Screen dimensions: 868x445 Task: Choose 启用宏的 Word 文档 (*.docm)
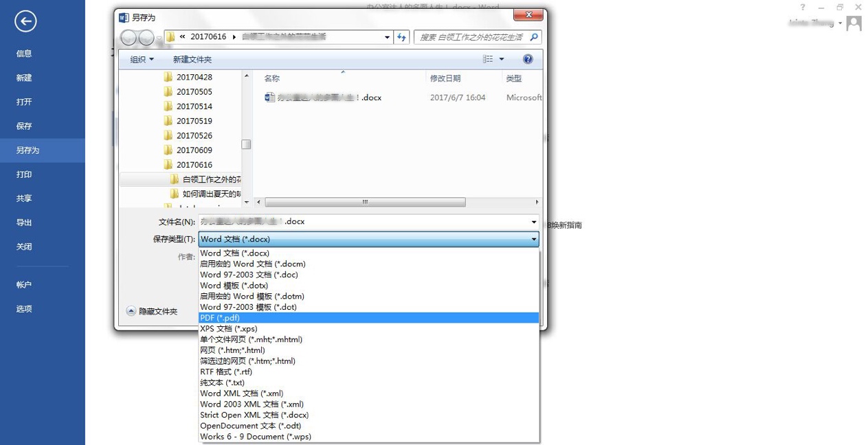[368, 264]
